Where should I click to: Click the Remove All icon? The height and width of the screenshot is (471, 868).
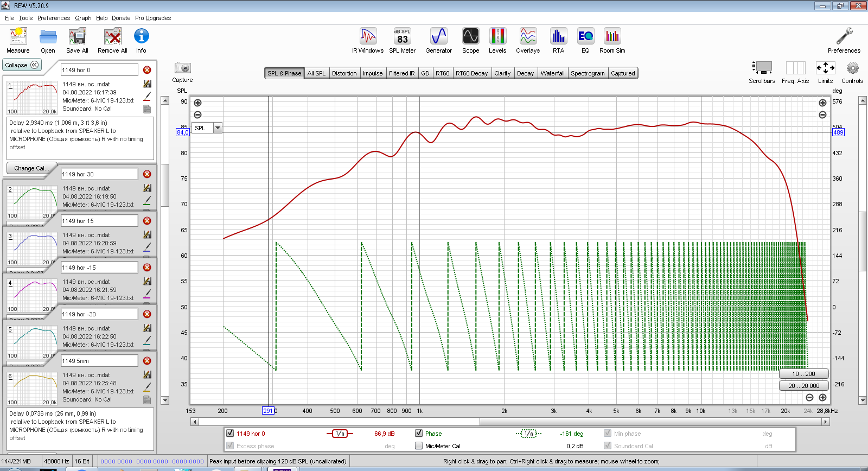tap(112, 41)
